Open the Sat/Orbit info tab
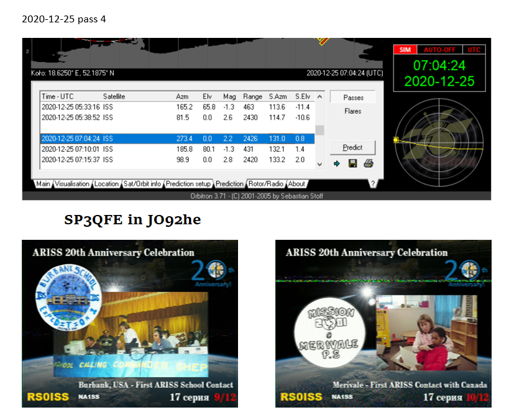This screenshot has width=509, height=420. [x=142, y=184]
